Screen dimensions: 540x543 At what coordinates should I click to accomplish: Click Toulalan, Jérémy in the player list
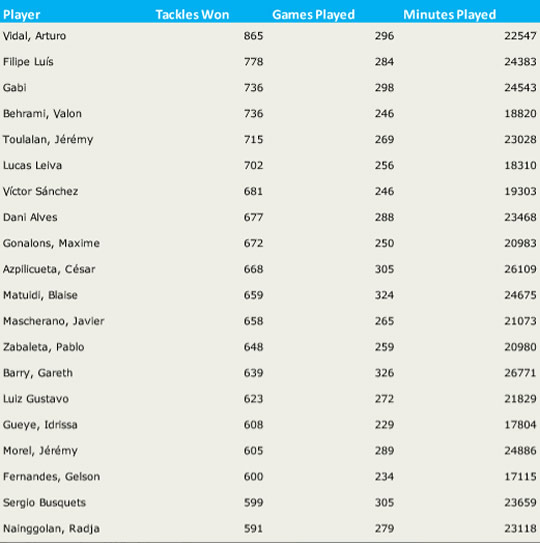(48, 140)
